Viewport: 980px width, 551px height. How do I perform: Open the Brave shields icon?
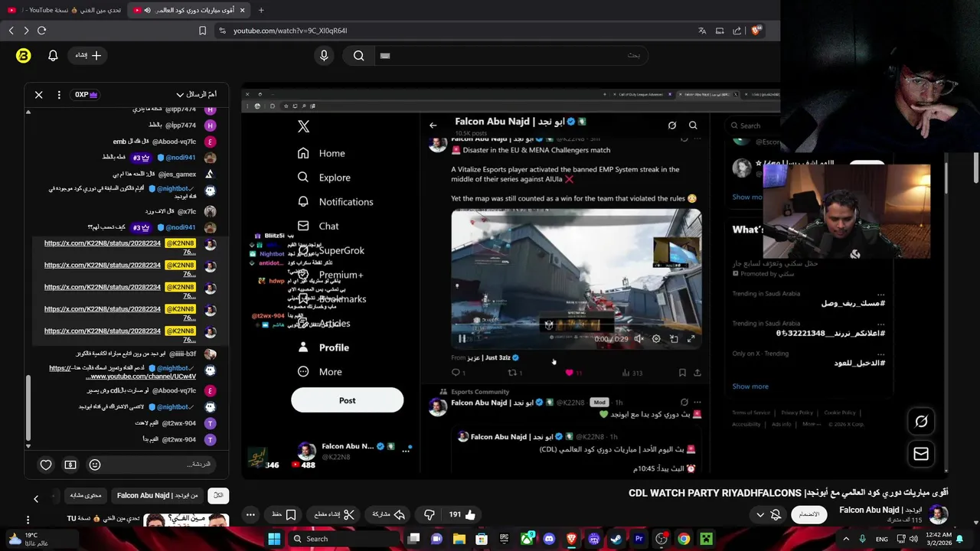click(756, 31)
